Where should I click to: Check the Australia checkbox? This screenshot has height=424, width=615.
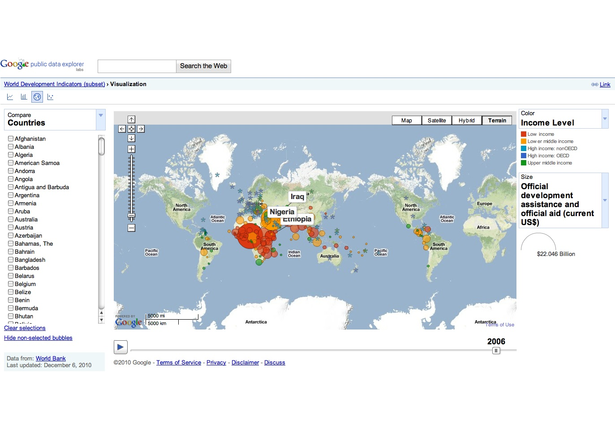(11, 219)
